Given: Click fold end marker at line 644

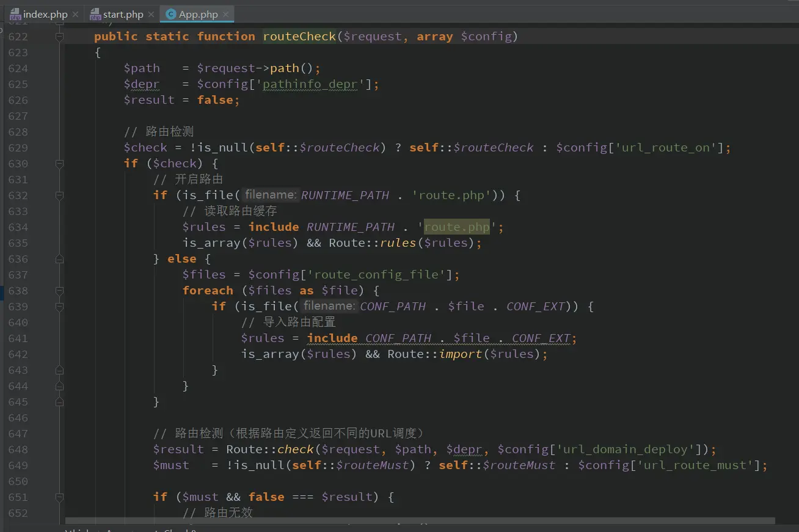Looking at the screenshot, I should pyautogui.click(x=59, y=386).
